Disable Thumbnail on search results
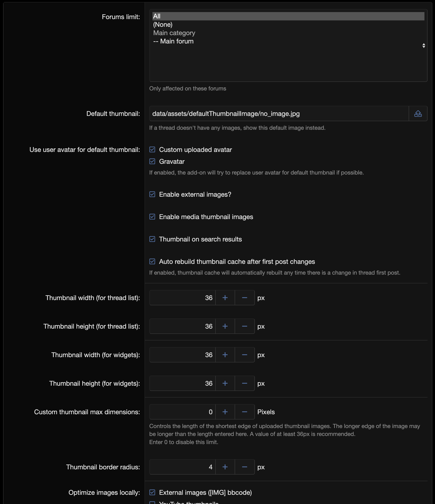 pos(152,239)
